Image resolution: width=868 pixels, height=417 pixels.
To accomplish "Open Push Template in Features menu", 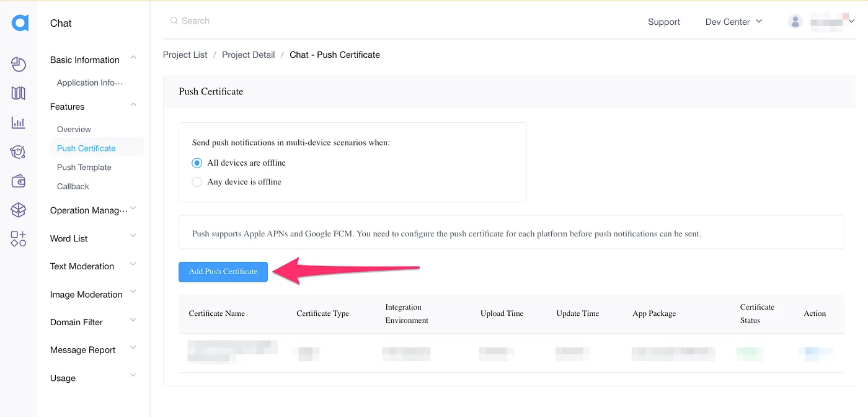I will click(x=84, y=168).
